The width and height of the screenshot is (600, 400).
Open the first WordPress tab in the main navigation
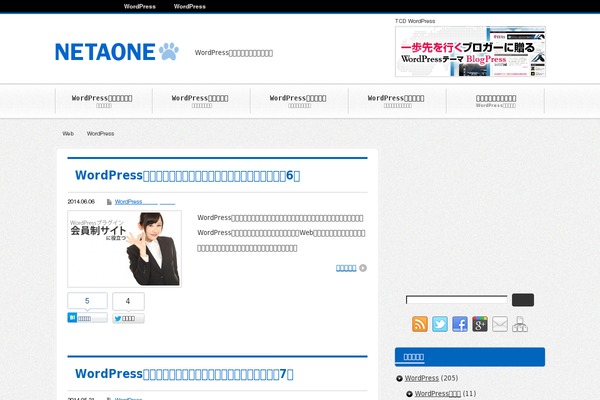(x=104, y=101)
